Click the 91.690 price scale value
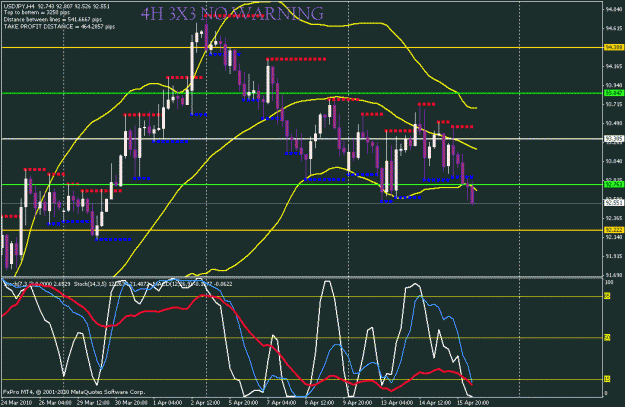The height and width of the screenshot is (407, 625). point(614,275)
